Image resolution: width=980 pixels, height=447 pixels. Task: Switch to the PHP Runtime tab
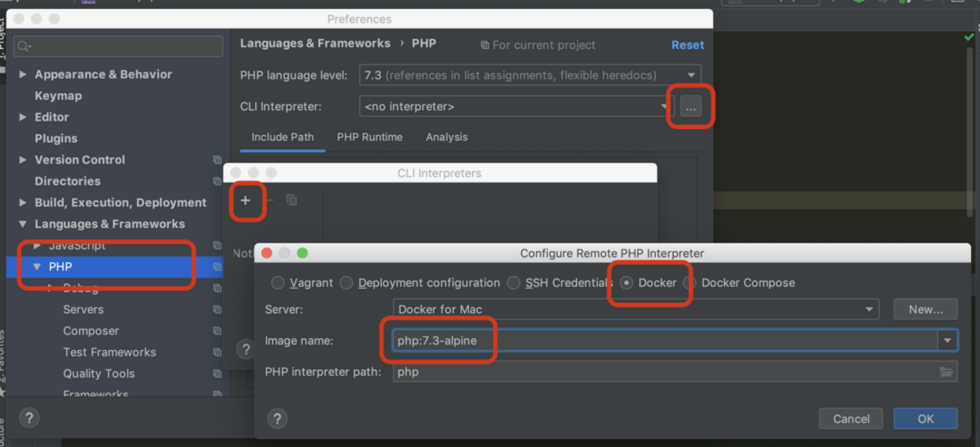click(369, 137)
